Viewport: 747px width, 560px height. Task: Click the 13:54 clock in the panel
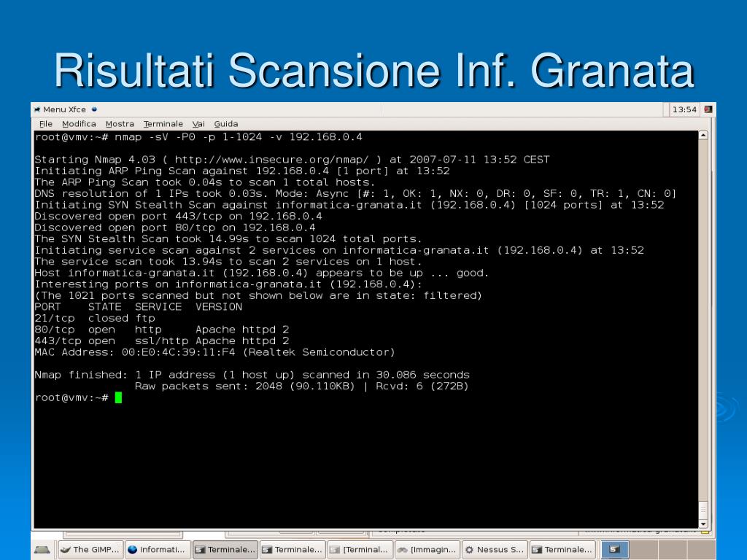click(x=684, y=109)
